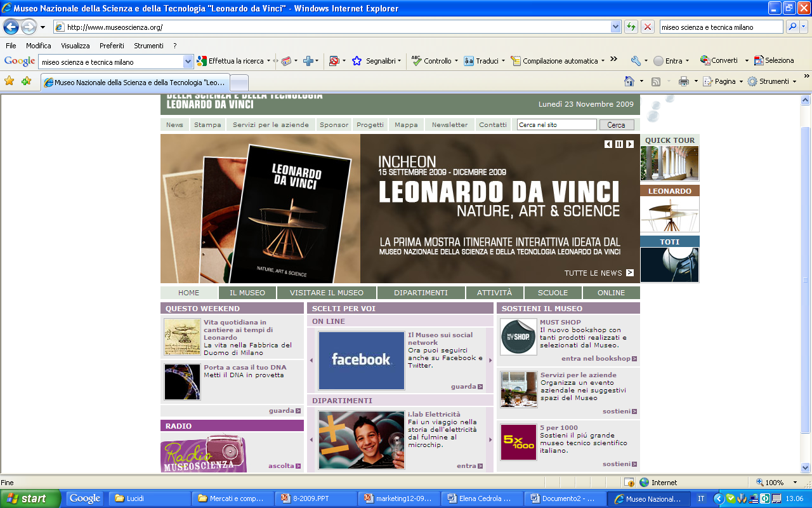Viewport: 812px width, 508px height.
Task: Select the SCUOLE navigation tab
Action: point(553,293)
